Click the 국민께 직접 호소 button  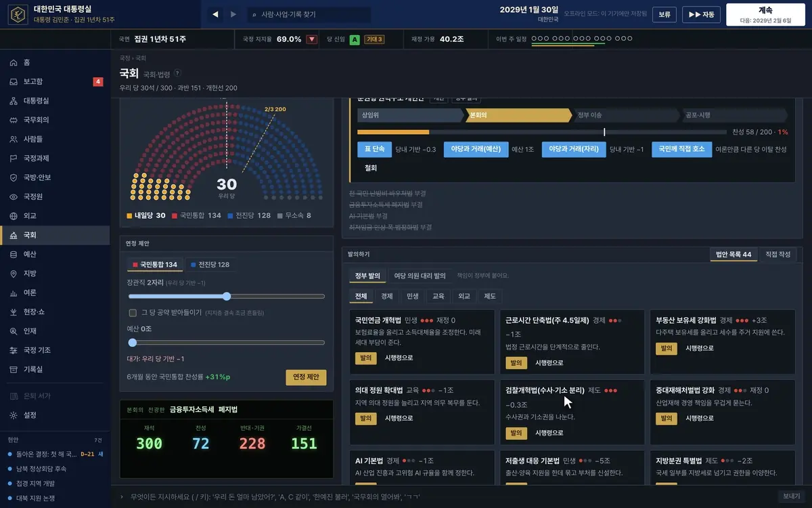pyautogui.click(x=681, y=149)
